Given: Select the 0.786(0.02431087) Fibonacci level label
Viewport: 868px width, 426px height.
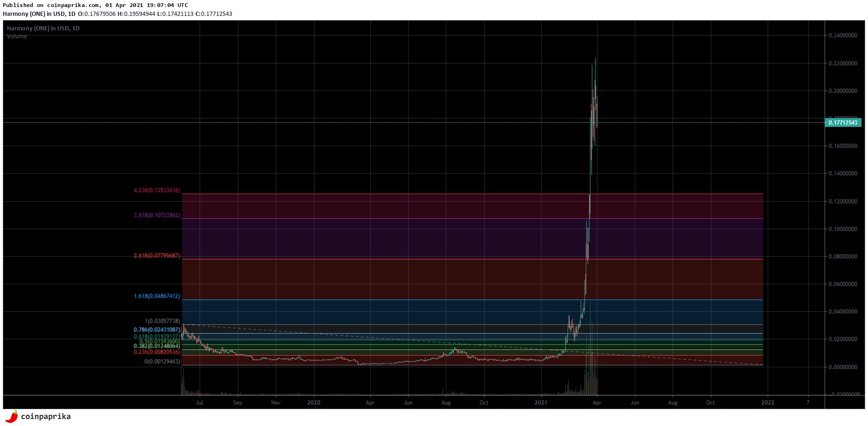Looking at the screenshot, I should point(157,330).
